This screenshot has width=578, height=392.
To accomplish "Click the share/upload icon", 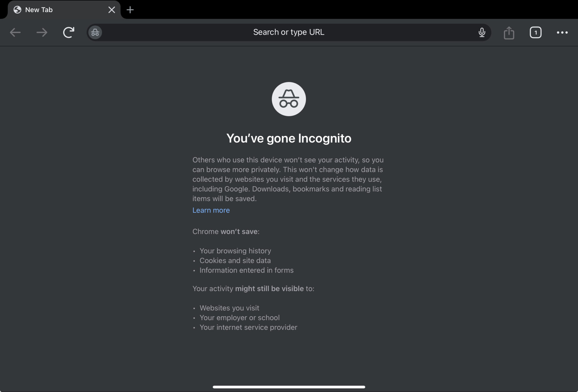I will (508, 32).
